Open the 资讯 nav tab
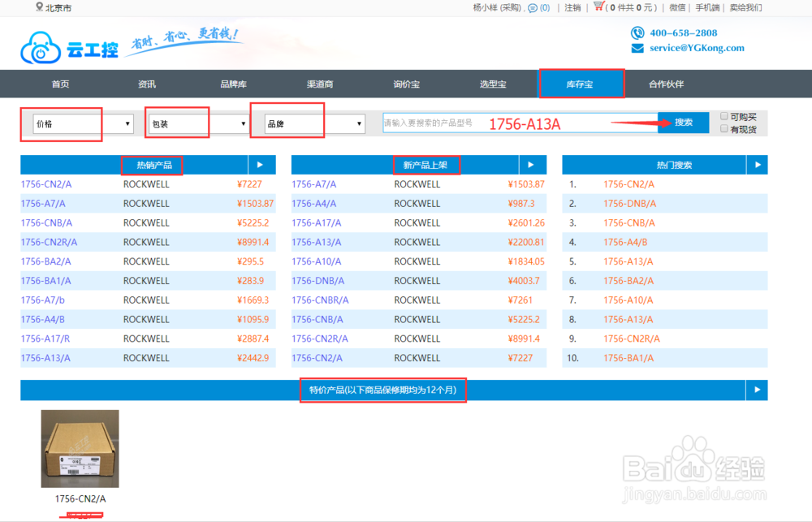The image size is (812, 522). (x=147, y=84)
